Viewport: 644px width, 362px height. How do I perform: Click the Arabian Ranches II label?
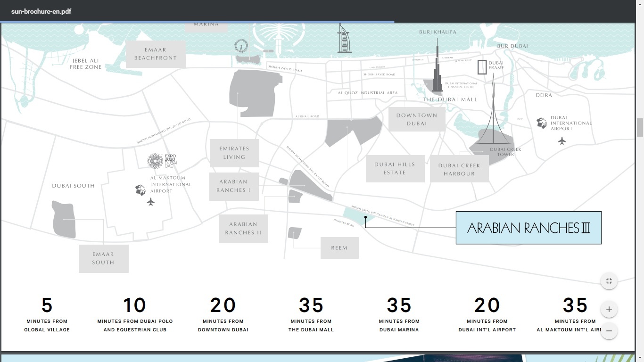(x=243, y=229)
